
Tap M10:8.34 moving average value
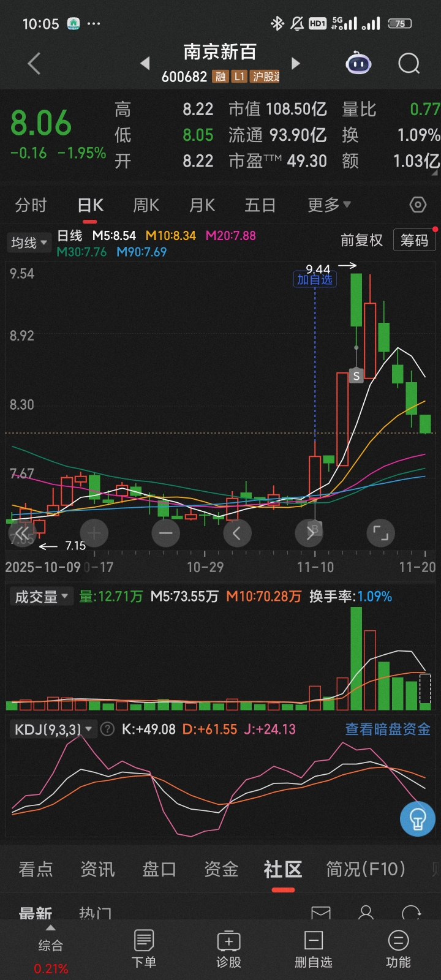(171, 235)
